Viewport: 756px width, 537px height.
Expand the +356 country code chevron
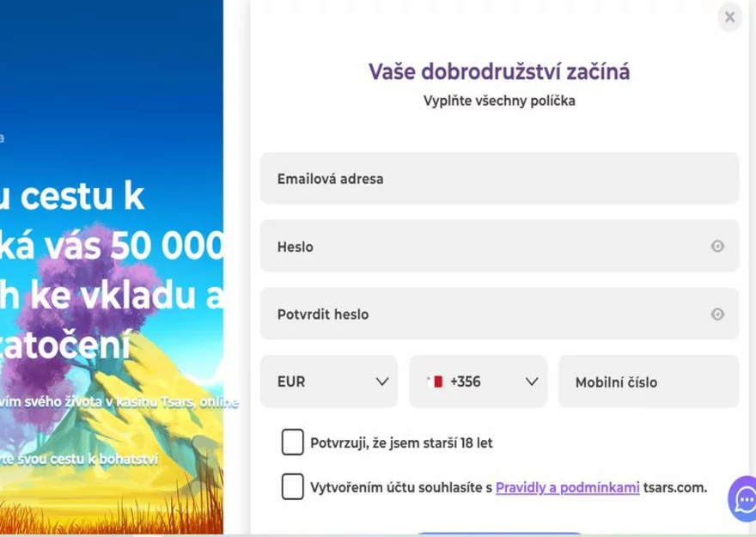[532, 381]
